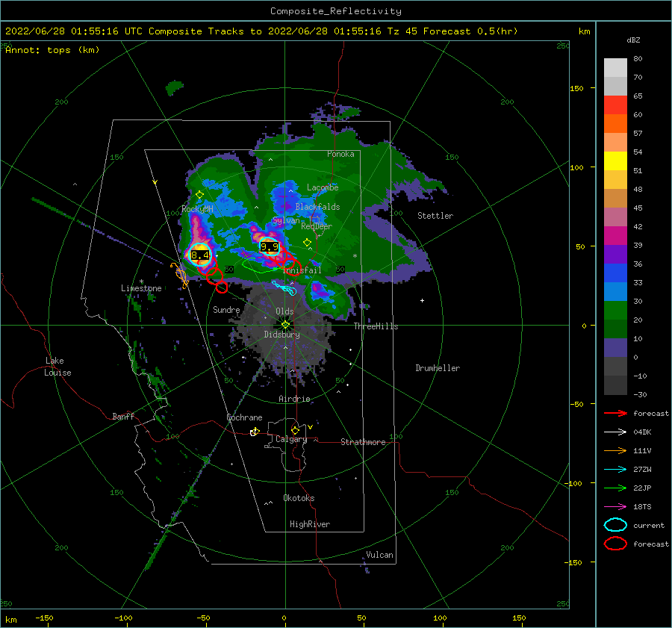Click the cyan 27ZW arrow in legend
Image resolution: width=672 pixels, height=628 pixels.
tap(615, 470)
